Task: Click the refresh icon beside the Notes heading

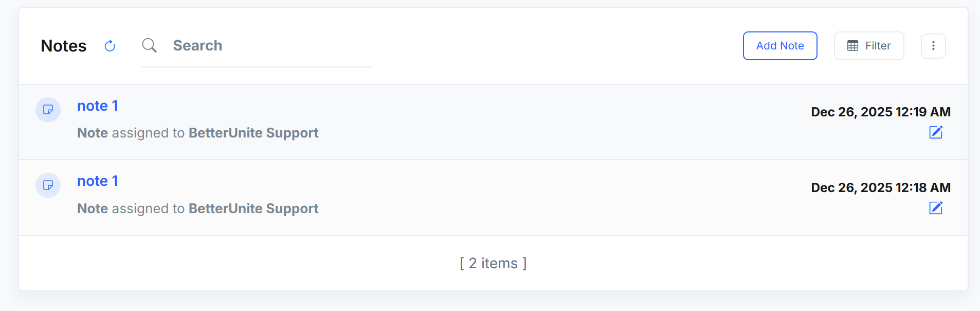Action: click(x=110, y=46)
